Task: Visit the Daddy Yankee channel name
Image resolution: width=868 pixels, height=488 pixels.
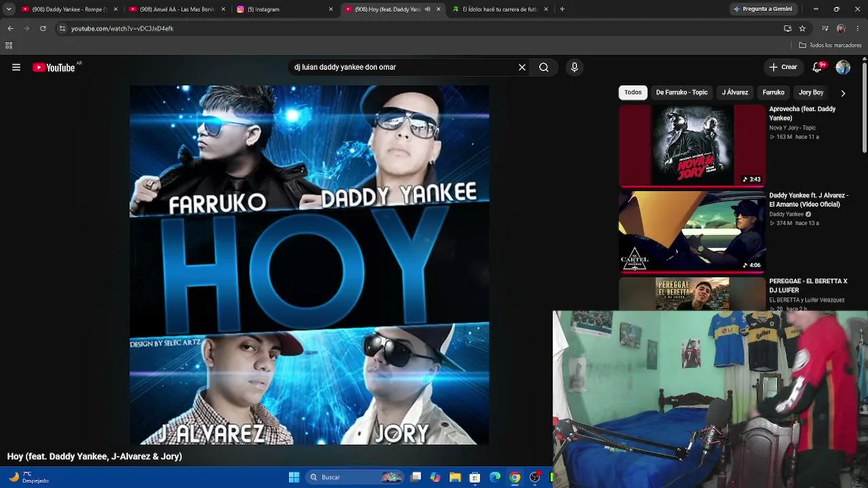Action: 786,214
